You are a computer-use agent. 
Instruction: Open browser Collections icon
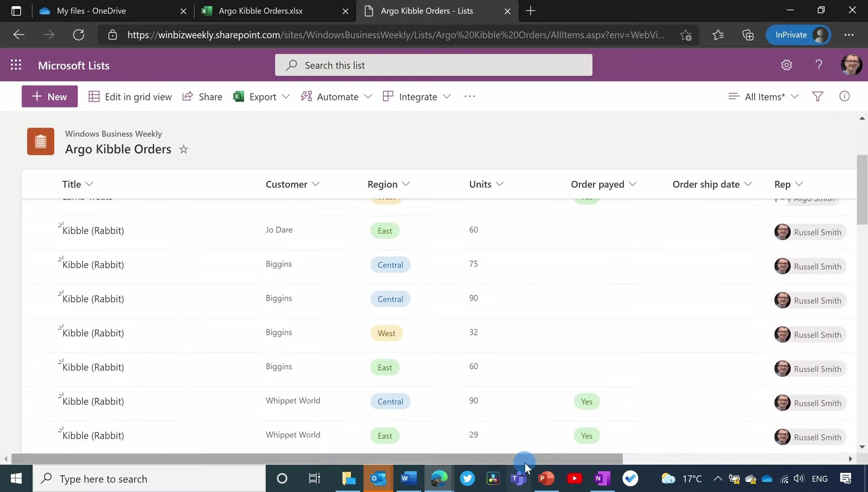[748, 35]
